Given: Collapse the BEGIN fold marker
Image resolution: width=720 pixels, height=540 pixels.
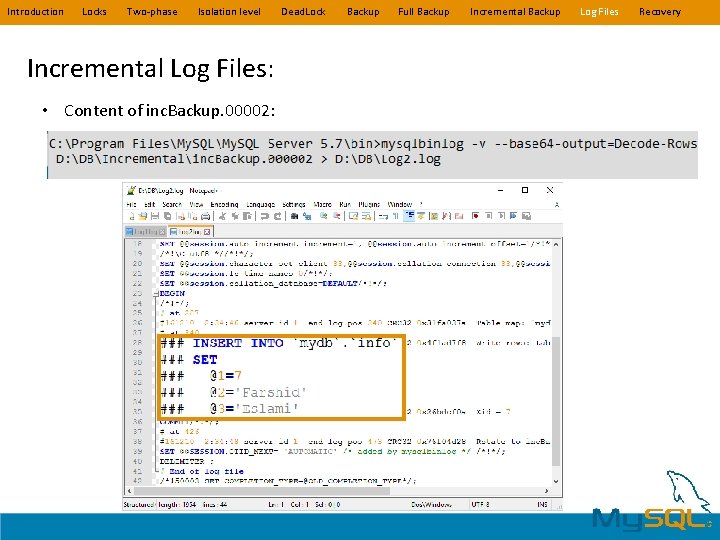Looking at the screenshot, I should [x=156, y=293].
